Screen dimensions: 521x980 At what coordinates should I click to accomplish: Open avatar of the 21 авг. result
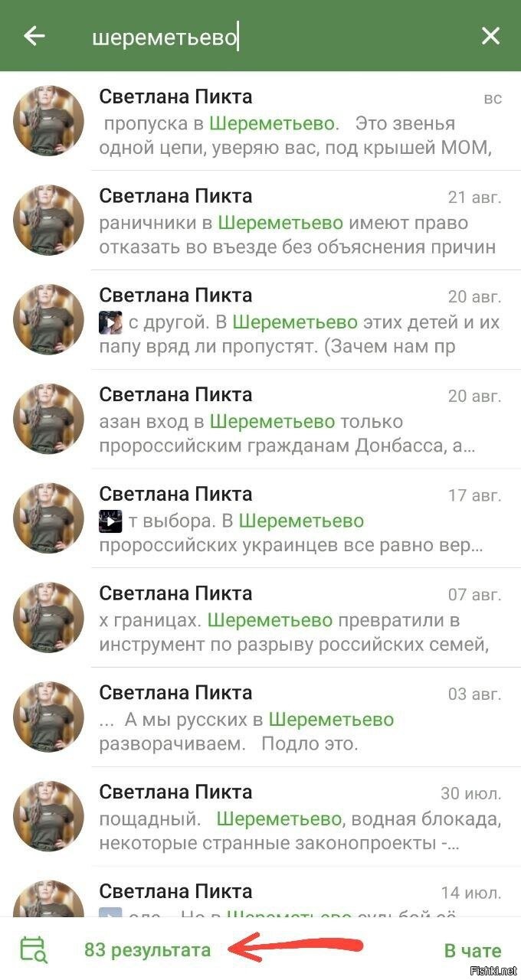(x=48, y=220)
